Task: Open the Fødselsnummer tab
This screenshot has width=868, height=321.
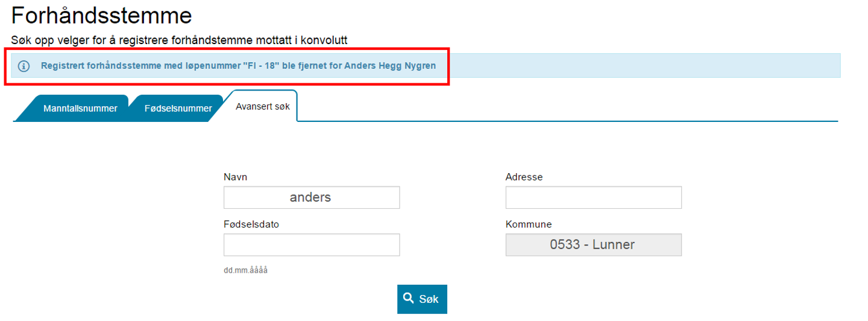Action: coord(178,109)
